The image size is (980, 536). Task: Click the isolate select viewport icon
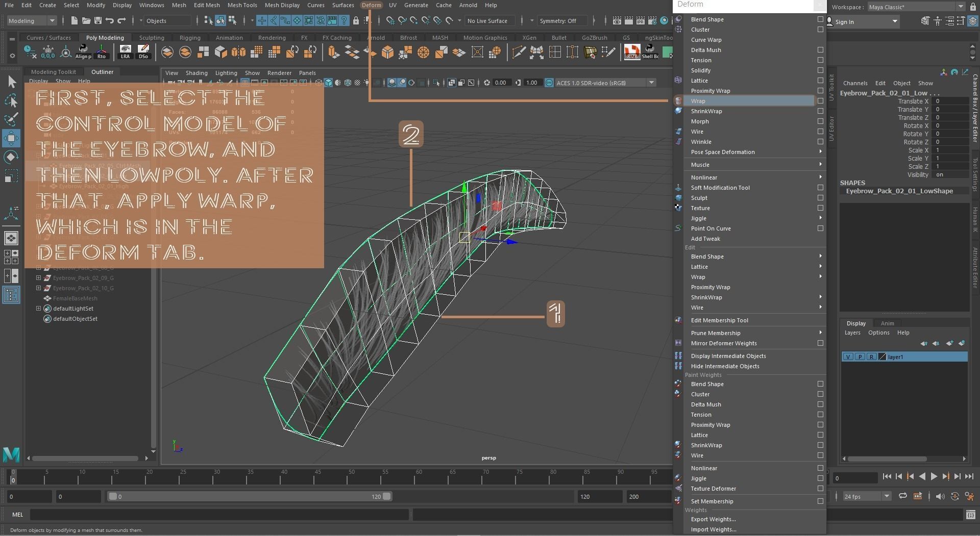click(x=436, y=83)
